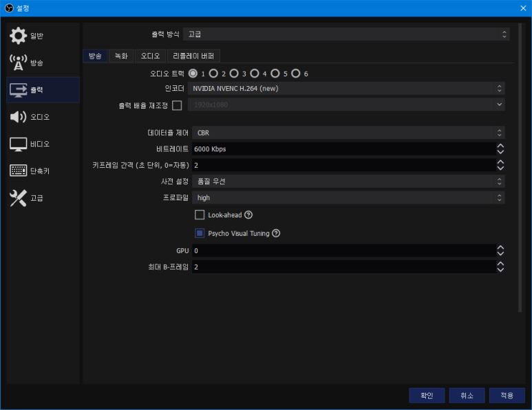Click the vertical settings scrollbar
This screenshot has height=410, width=532.
click(520, 168)
